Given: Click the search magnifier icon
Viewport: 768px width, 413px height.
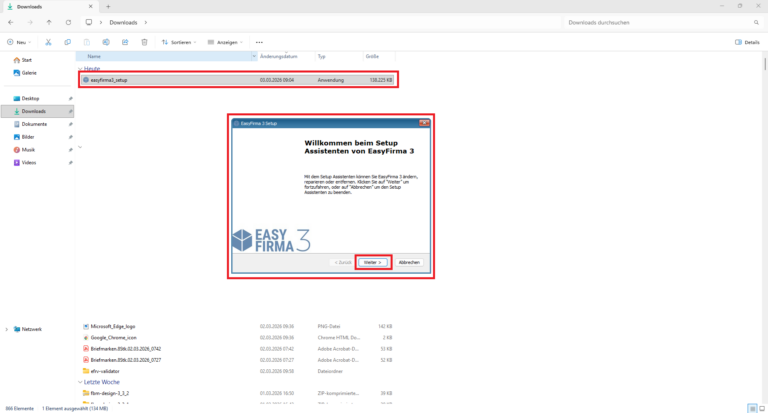Looking at the screenshot, I should click(756, 23).
